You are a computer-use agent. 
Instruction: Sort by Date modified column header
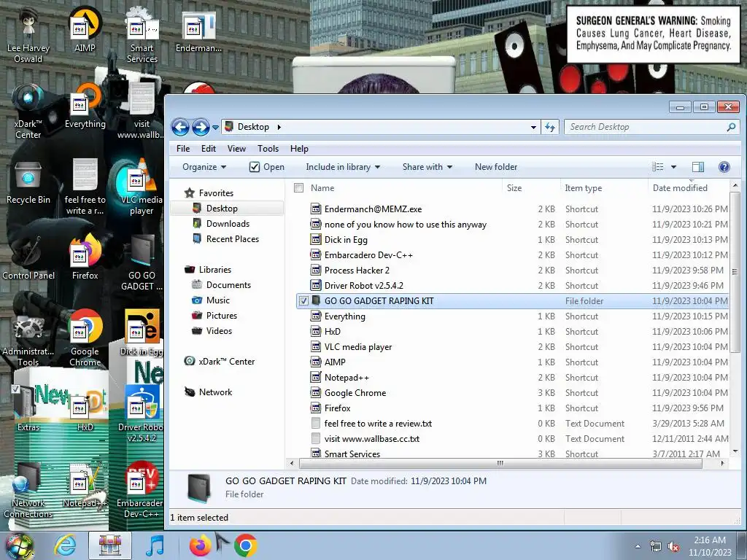(688, 187)
